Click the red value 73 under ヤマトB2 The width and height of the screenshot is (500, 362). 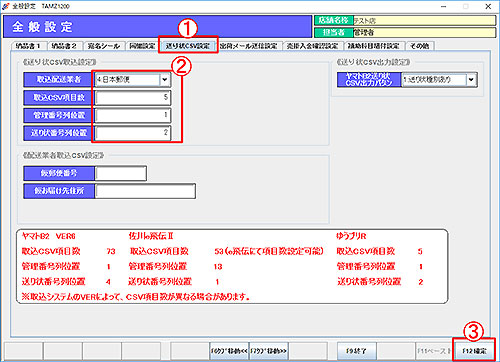pos(111,251)
